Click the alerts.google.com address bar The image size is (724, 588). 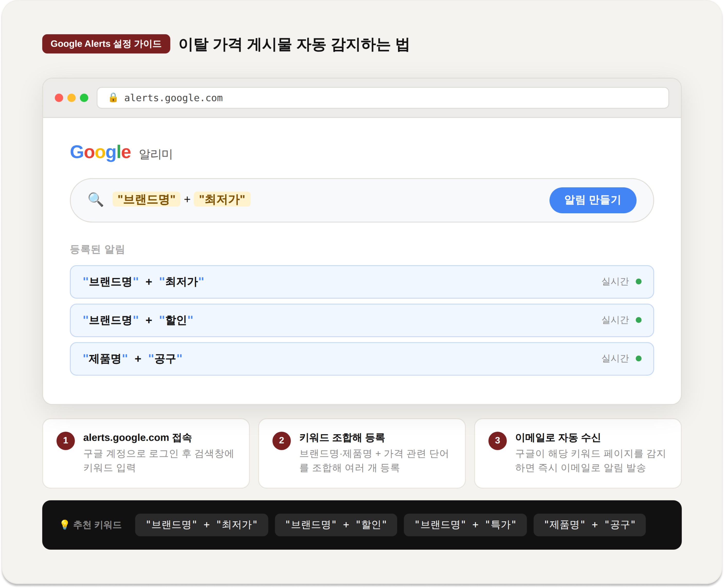(383, 98)
